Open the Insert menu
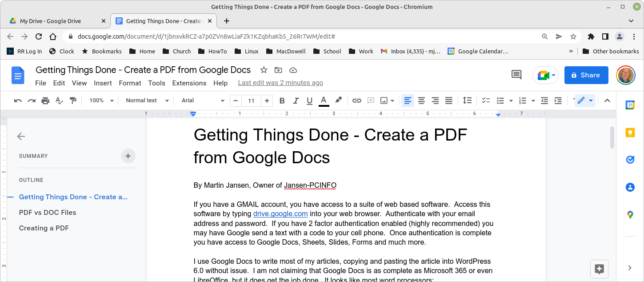644x282 pixels. coord(103,83)
